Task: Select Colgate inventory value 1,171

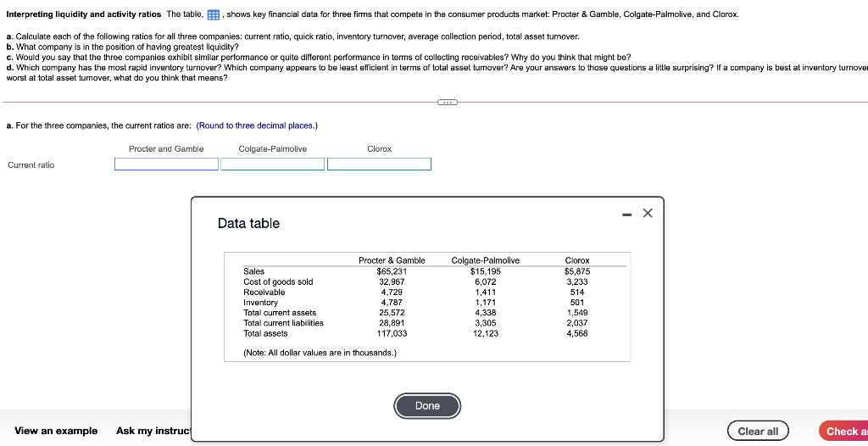Action: pos(486,303)
